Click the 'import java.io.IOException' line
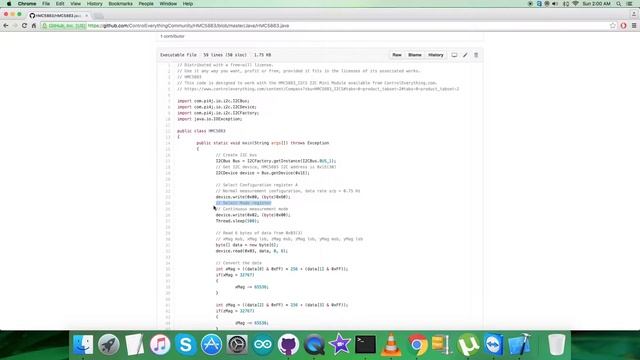Viewport: 640px width, 360px height. tap(209, 119)
